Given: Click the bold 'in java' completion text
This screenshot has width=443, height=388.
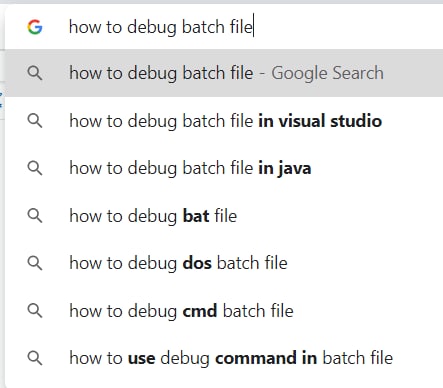Looking at the screenshot, I should click(285, 168).
